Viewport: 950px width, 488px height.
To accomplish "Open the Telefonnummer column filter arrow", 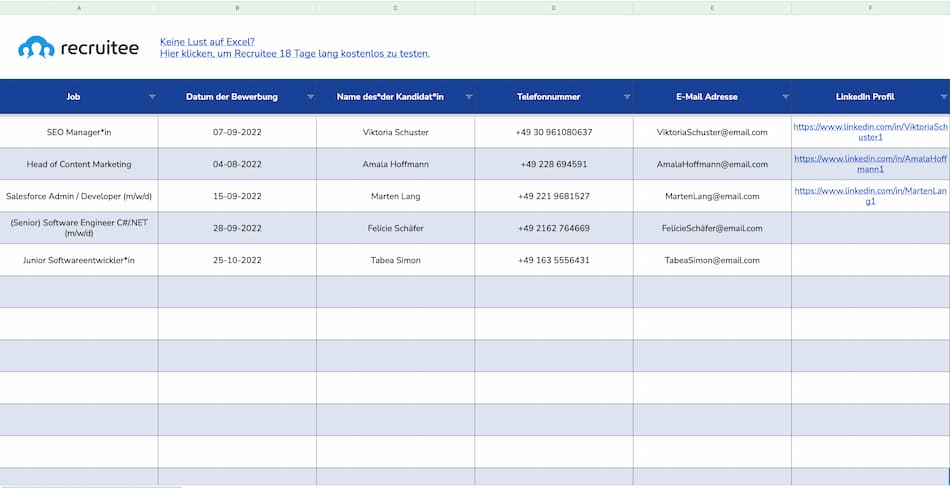I will pos(627,97).
